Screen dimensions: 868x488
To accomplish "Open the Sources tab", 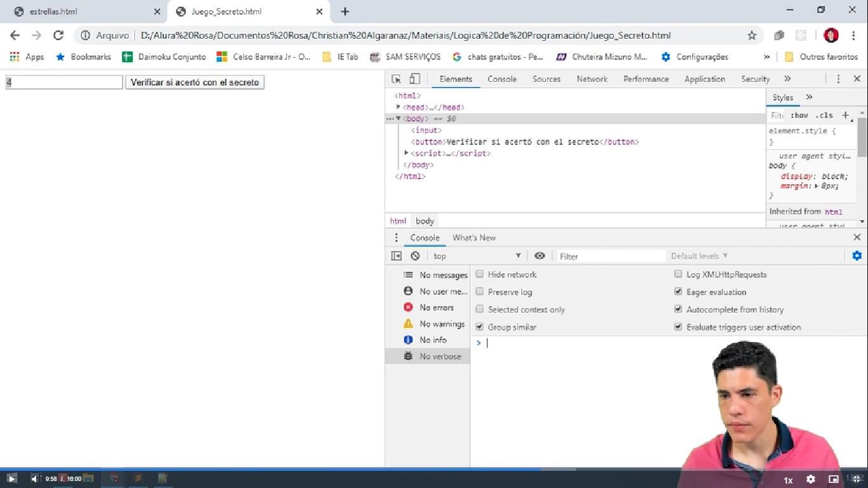I will pyautogui.click(x=546, y=79).
